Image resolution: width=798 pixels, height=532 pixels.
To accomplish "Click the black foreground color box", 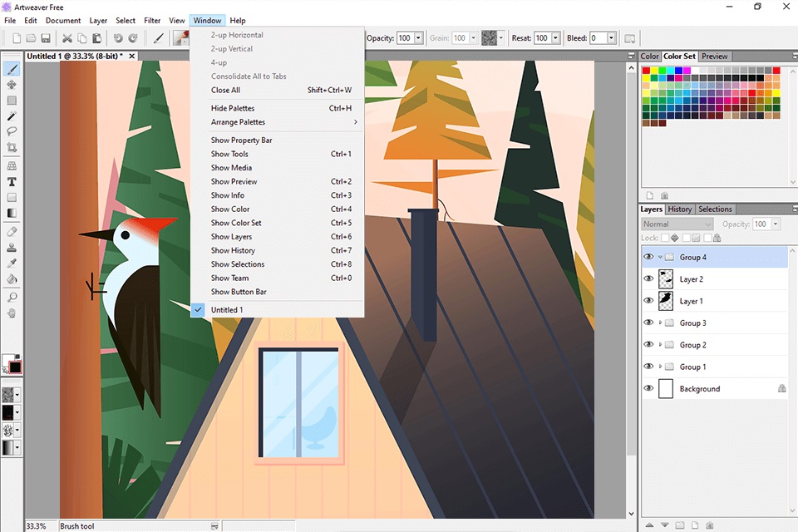I will 15,367.
